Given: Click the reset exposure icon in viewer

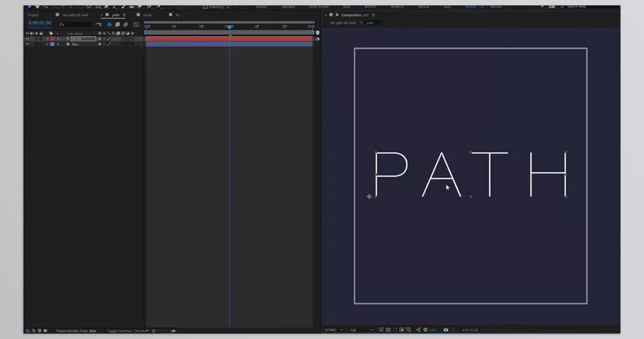Looking at the screenshot, I should [425, 330].
